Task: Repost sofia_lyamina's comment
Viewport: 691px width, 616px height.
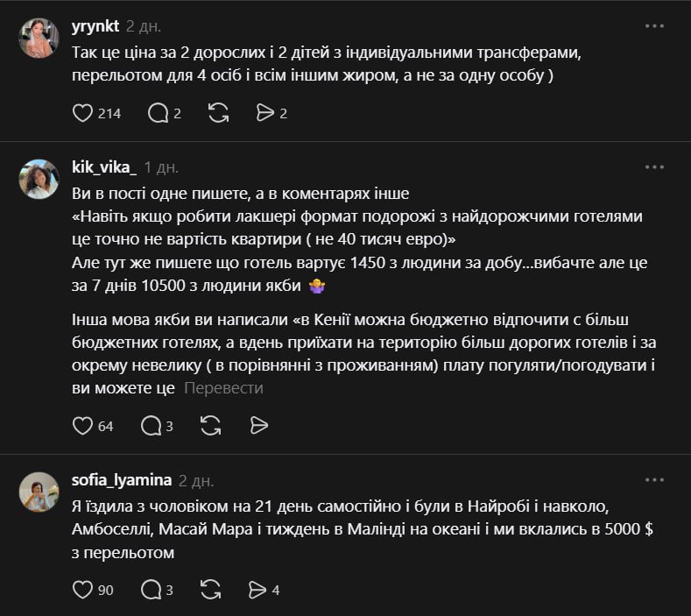Action: point(211,590)
